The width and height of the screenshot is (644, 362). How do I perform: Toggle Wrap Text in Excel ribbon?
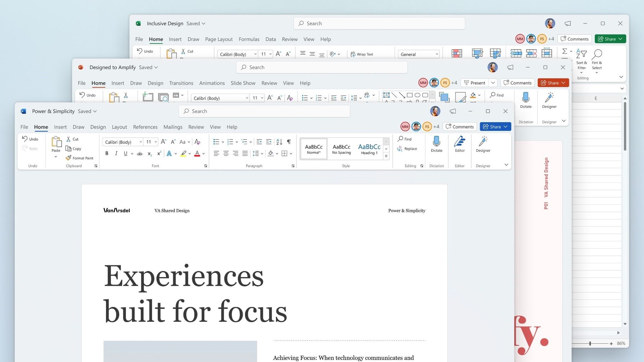coord(362,54)
